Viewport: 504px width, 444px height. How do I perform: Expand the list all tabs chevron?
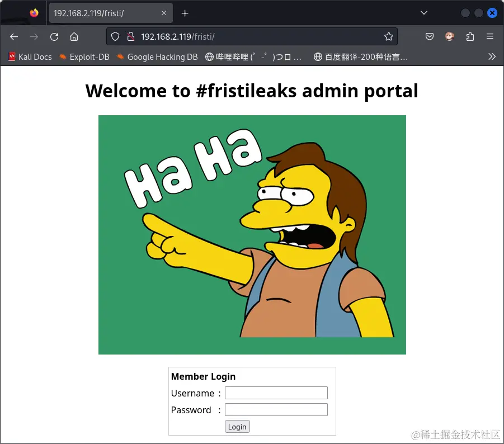(424, 13)
